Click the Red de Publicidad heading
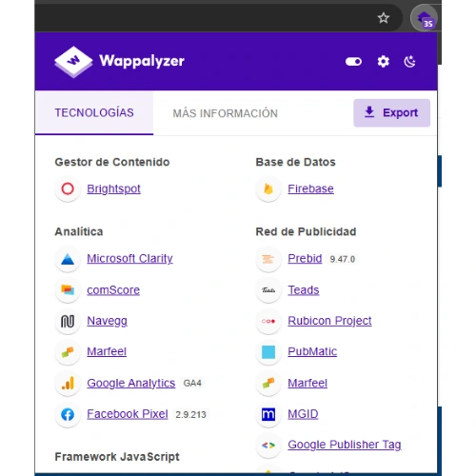This screenshot has height=476, width=476. [x=306, y=231]
